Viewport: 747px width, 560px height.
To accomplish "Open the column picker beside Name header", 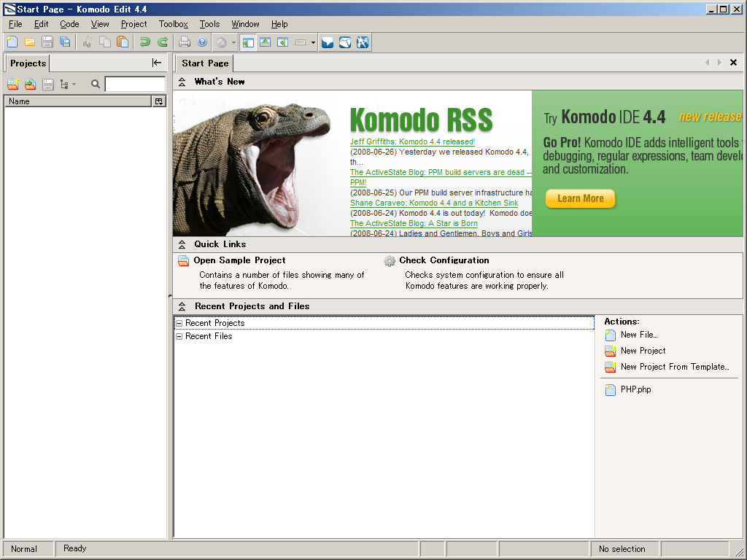I will (x=158, y=101).
